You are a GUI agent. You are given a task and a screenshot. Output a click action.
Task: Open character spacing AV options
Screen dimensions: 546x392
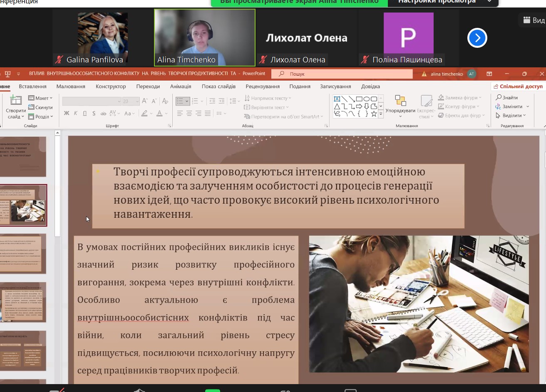(114, 113)
